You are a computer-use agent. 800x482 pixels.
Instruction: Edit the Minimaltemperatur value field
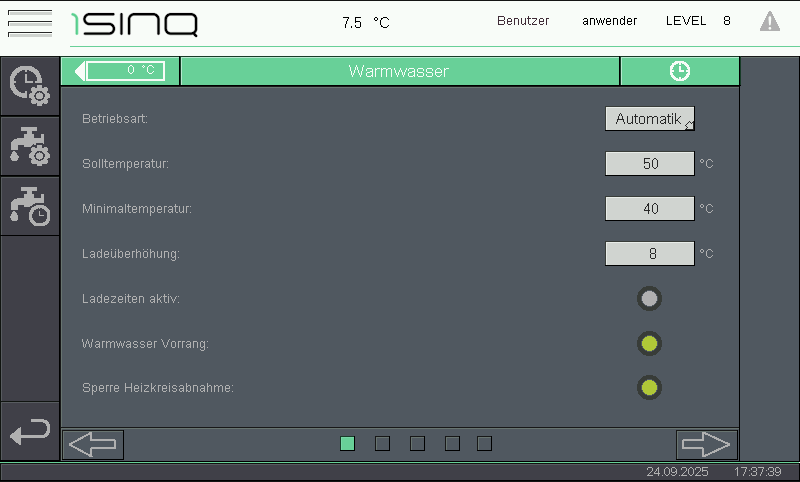(649, 208)
